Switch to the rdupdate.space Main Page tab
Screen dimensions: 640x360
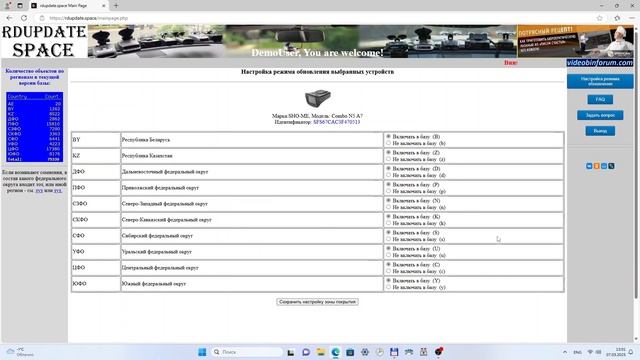coord(69,6)
